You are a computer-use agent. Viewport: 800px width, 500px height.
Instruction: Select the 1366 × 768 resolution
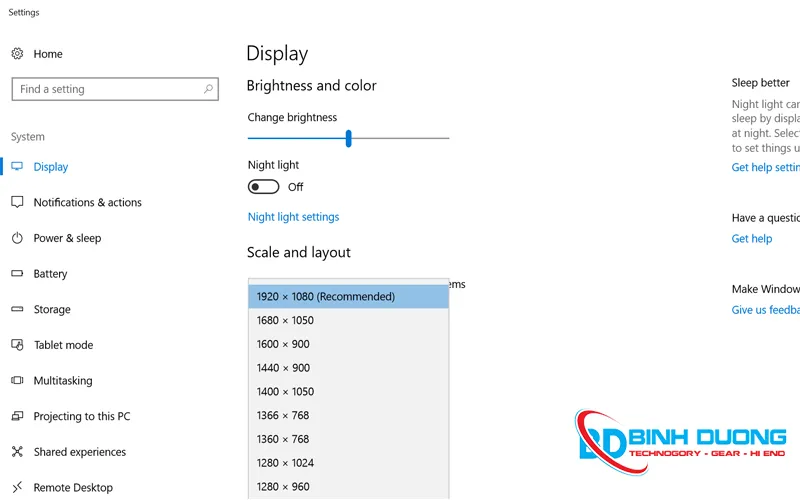348,415
